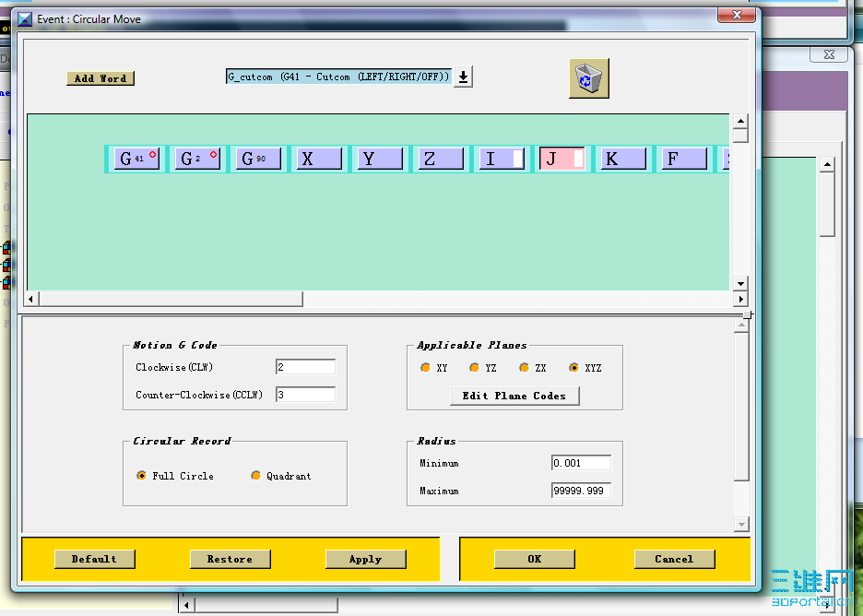Choose the XYZ applicable plane
863x616 pixels.
(x=574, y=367)
